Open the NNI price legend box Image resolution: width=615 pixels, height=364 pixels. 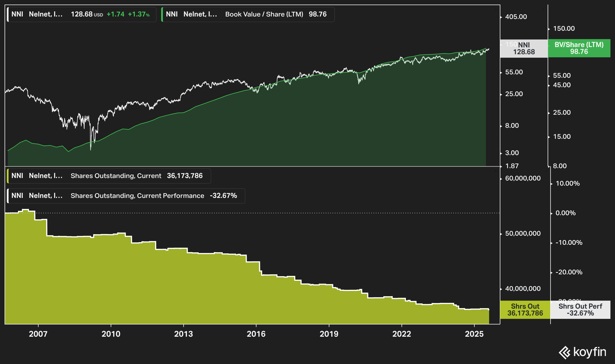[81, 14]
